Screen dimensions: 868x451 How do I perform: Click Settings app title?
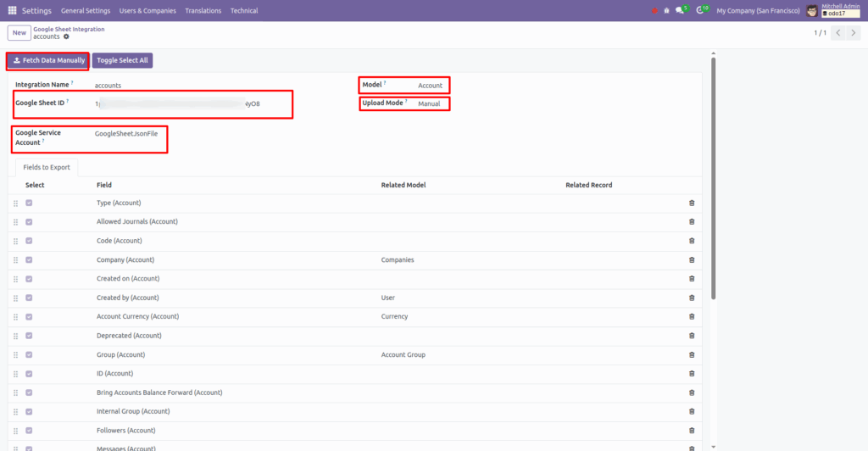(x=36, y=10)
